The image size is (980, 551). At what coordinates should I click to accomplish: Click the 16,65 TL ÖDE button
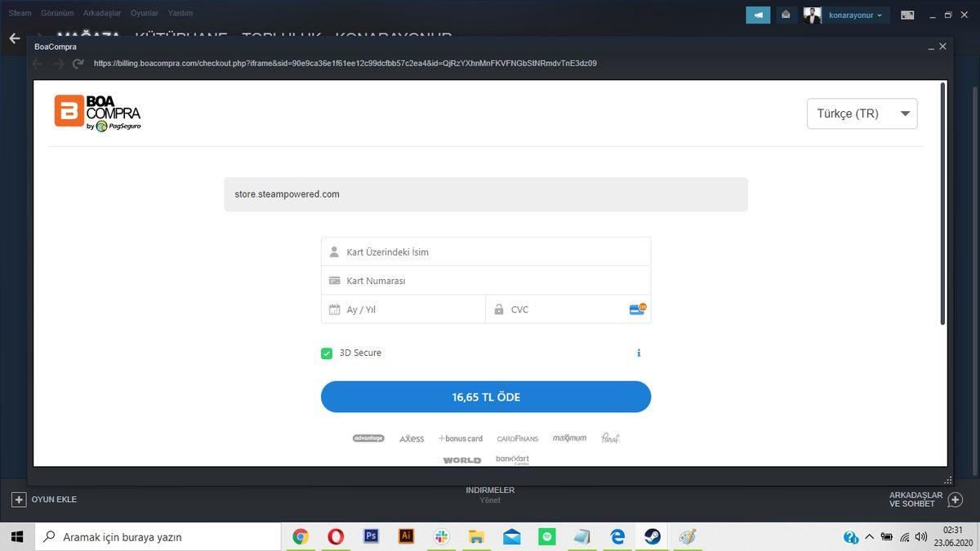[x=485, y=397]
